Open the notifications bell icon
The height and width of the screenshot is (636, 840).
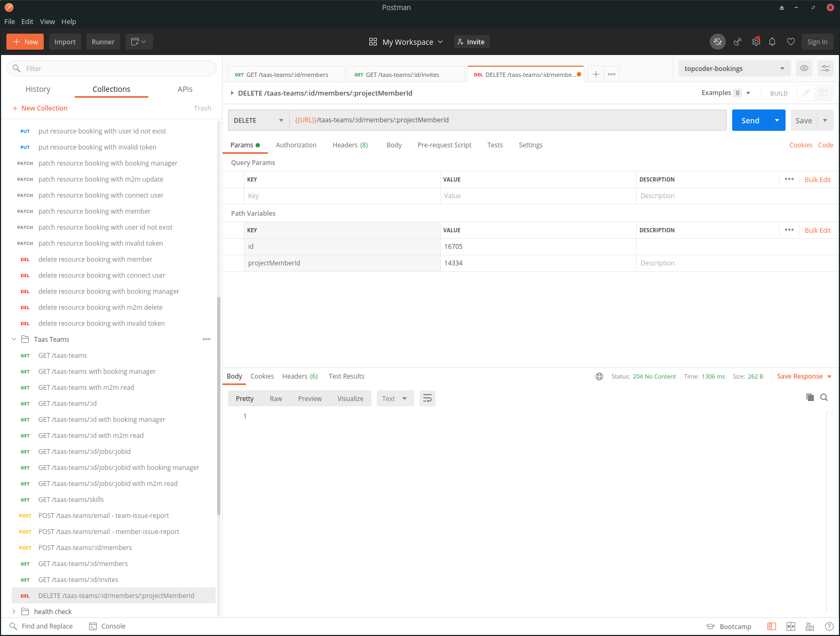(772, 42)
